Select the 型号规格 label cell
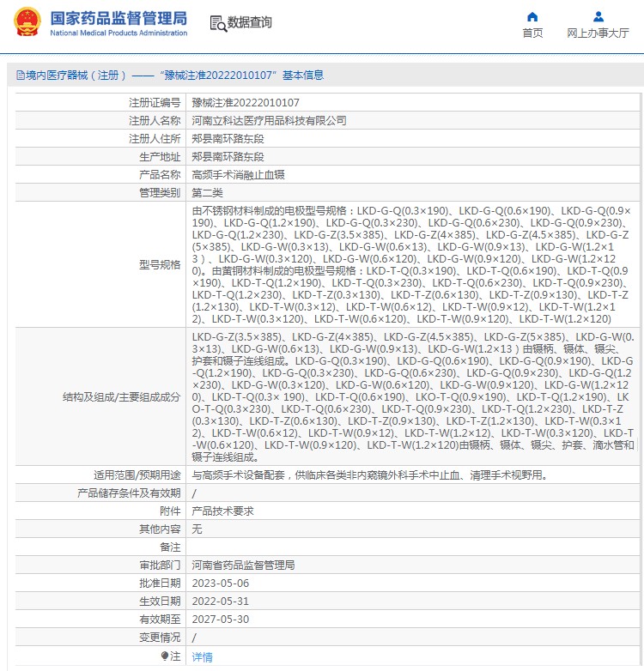 pos(100,264)
